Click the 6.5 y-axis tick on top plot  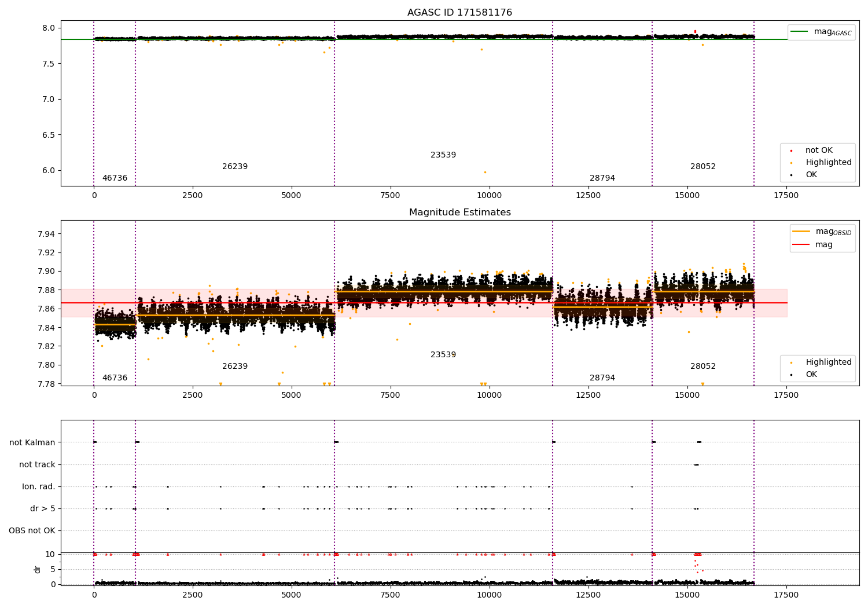[x=49, y=135]
